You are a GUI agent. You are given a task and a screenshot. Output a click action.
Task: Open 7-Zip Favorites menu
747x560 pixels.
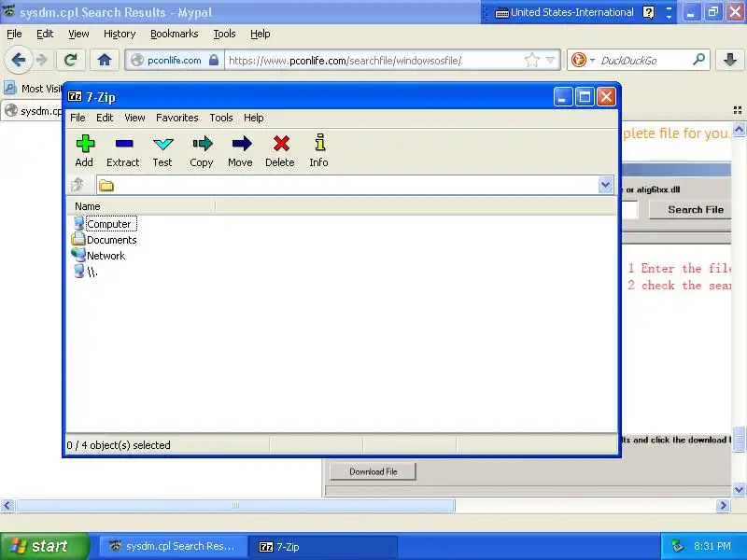[x=176, y=118]
